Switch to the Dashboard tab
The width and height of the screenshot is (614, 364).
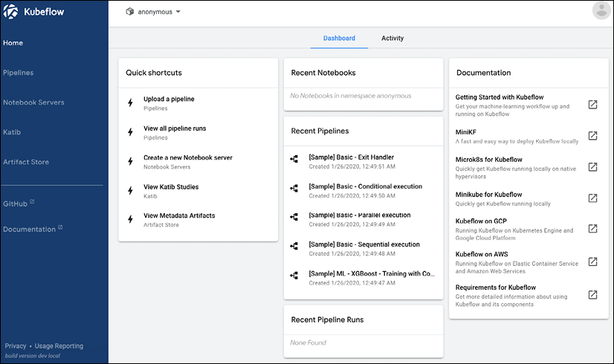pyautogui.click(x=339, y=39)
